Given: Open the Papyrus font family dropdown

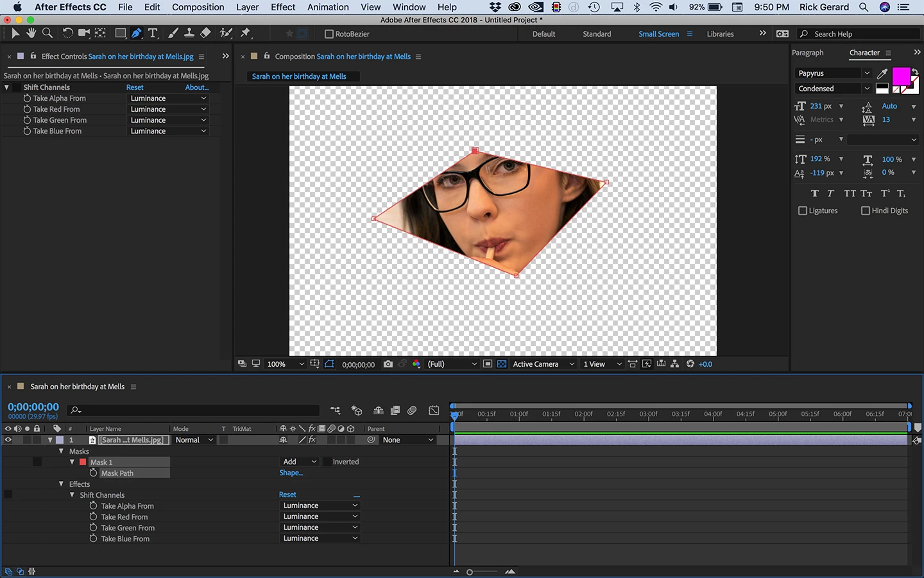Looking at the screenshot, I should (834, 73).
